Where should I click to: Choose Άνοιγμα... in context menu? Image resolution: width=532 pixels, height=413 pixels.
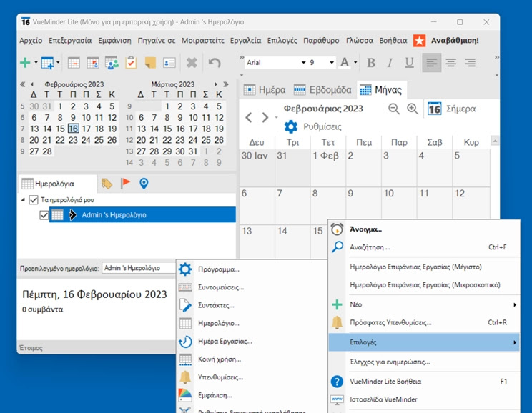point(424,229)
